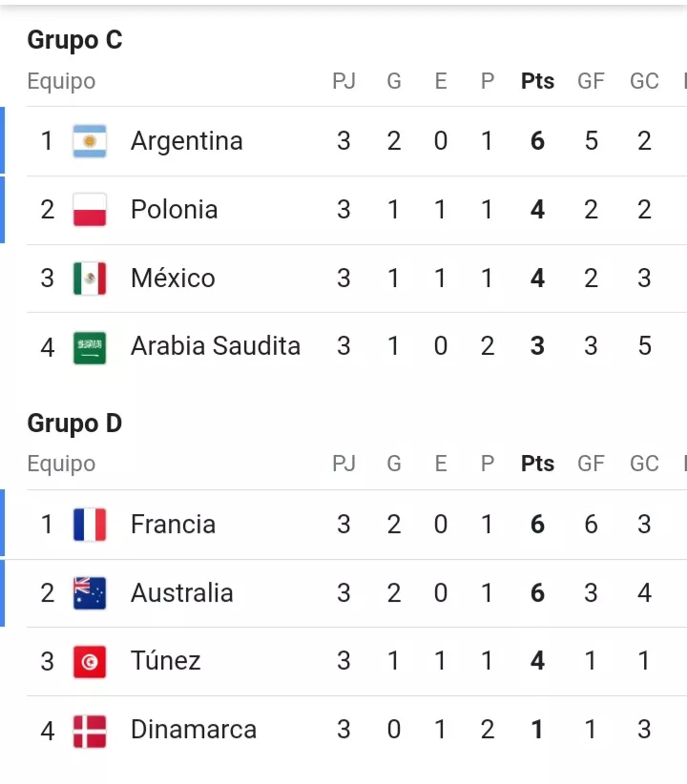This screenshot has width=687, height=784.
Task: Click the Grupo C heading
Action: click(74, 40)
